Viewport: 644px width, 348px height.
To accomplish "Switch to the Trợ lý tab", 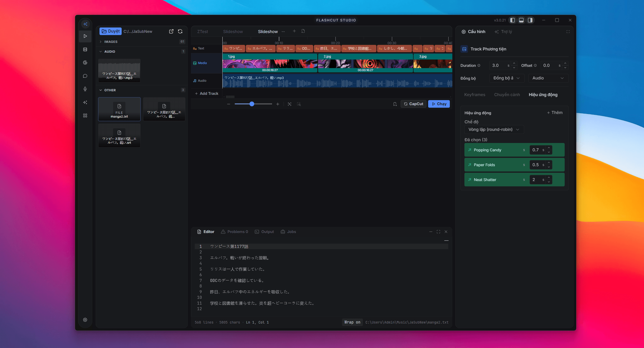I will pos(503,32).
